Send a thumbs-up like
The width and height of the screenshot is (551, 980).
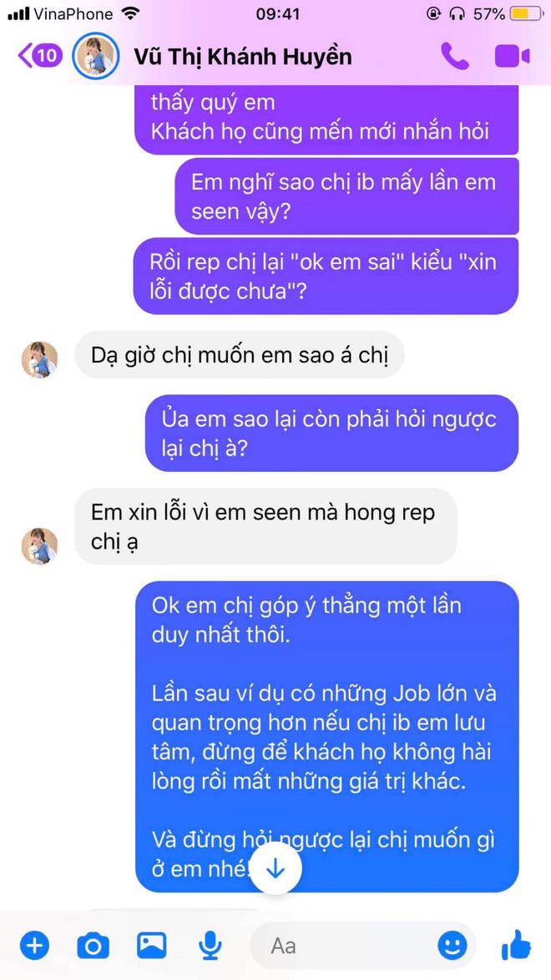pos(515,945)
